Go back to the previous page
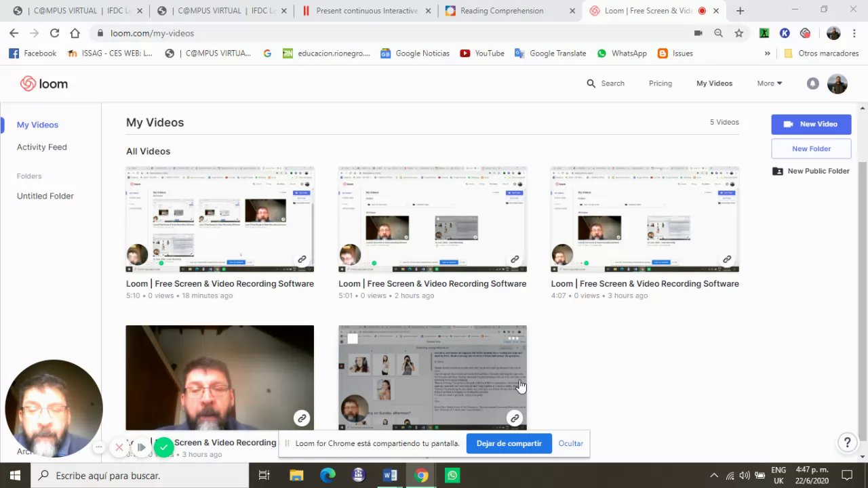The width and height of the screenshot is (868, 488). click(x=14, y=33)
